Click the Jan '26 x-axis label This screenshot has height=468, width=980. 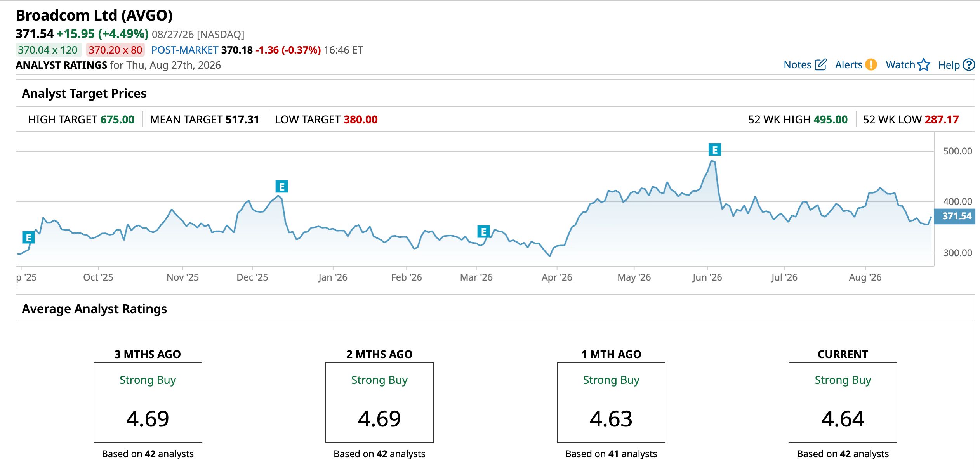[333, 277]
